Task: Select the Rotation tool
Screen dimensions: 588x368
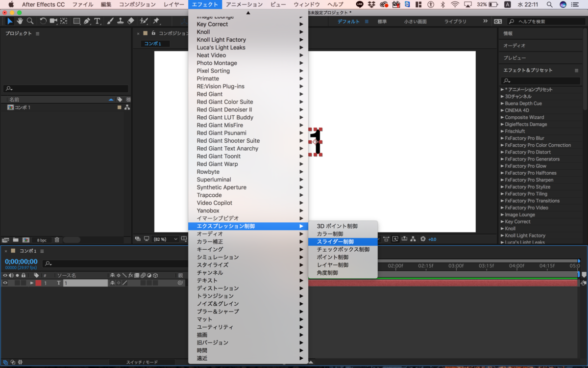Action: [43, 21]
